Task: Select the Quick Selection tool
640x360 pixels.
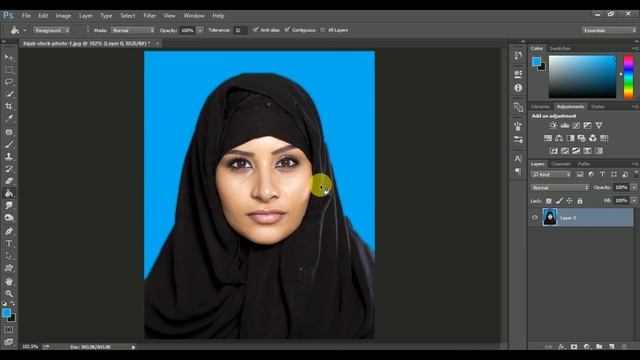Action: point(9,94)
